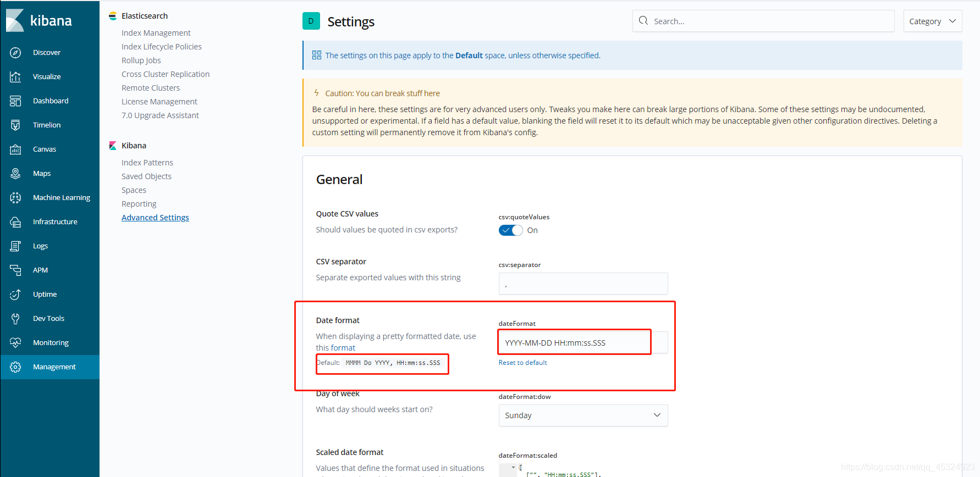Click the magnifier icon in search box

[x=643, y=21]
